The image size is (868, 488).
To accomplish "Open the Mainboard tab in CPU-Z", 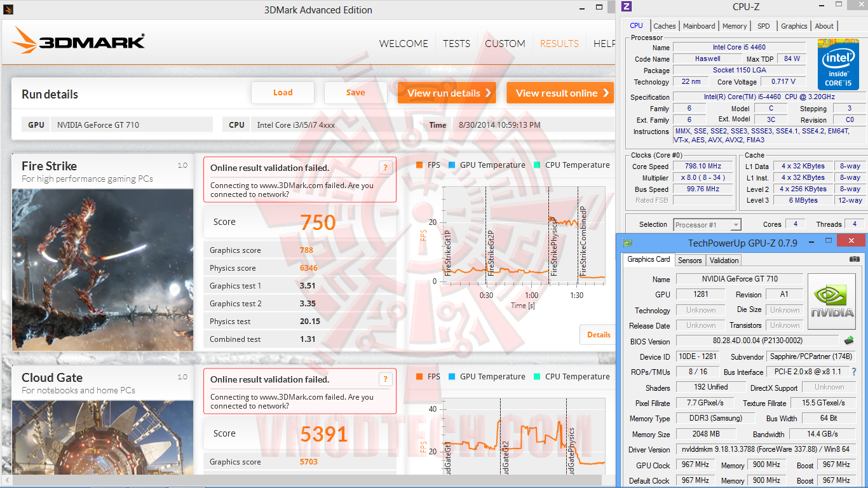I will click(x=699, y=26).
